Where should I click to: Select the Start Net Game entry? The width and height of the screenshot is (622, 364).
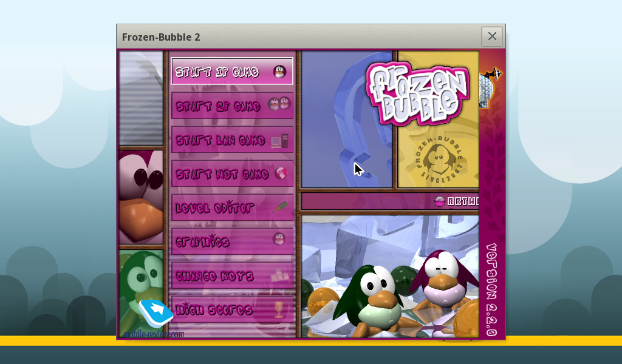click(232, 174)
